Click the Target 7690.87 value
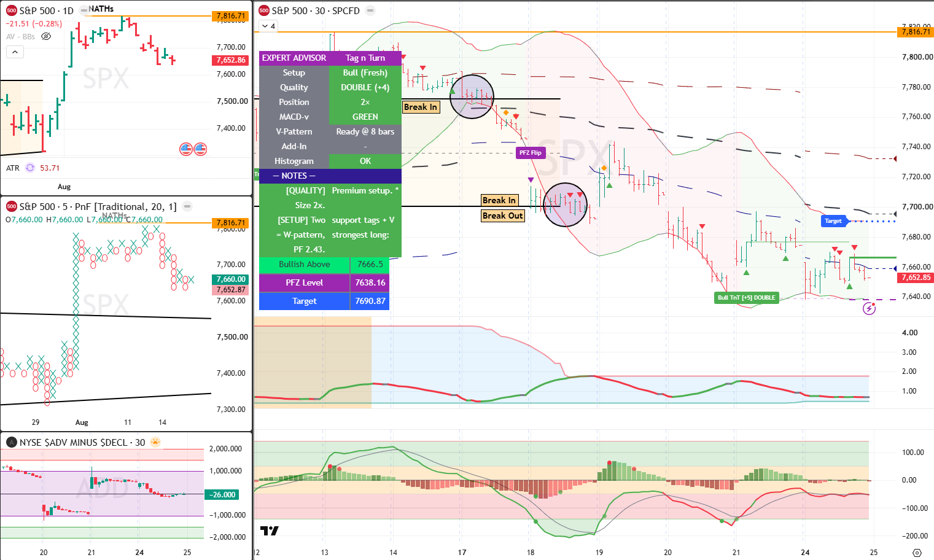The width and height of the screenshot is (934, 560). coord(370,301)
